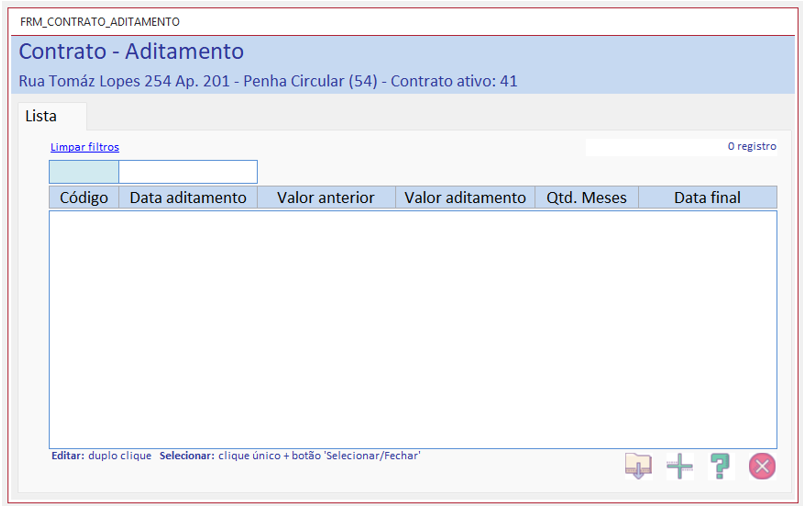
Task: Click Valor aditamento column header
Action: [465, 198]
